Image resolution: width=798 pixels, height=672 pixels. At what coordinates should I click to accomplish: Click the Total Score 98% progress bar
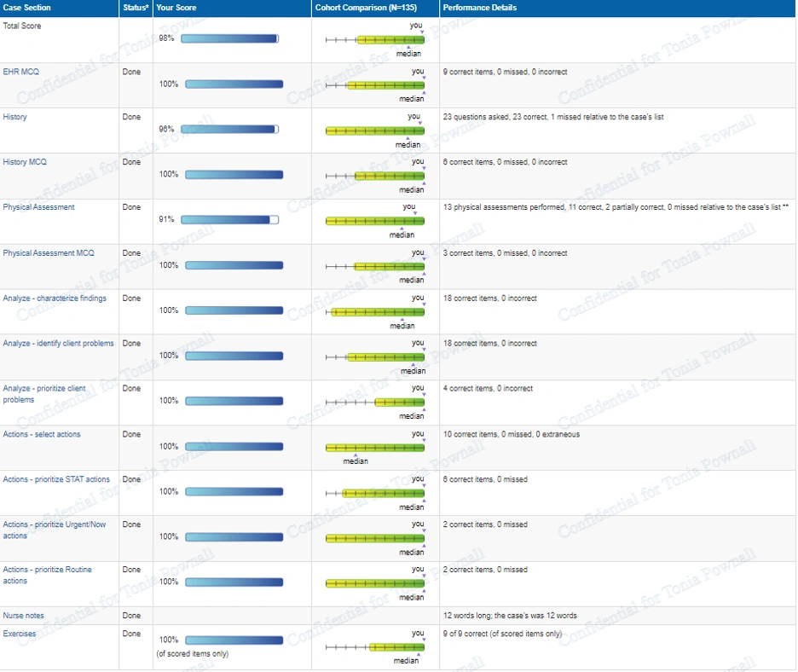229,38
